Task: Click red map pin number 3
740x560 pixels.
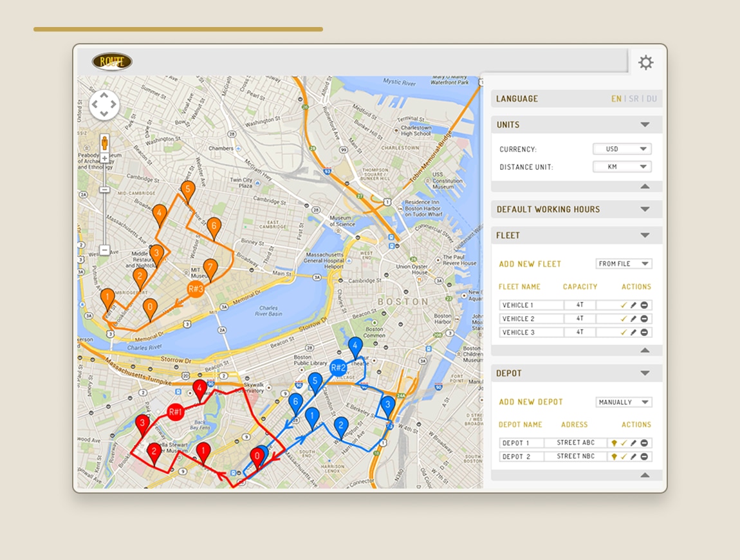Action: point(142,426)
